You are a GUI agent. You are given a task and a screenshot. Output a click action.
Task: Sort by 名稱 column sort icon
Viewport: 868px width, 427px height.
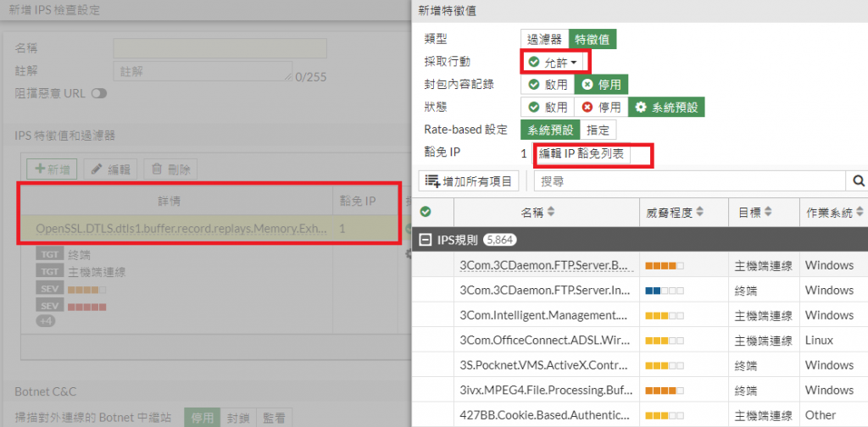click(551, 211)
